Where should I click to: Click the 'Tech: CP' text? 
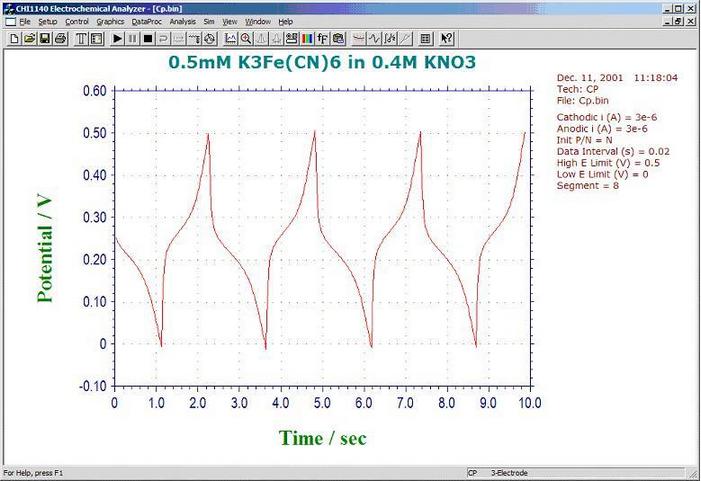click(577, 89)
